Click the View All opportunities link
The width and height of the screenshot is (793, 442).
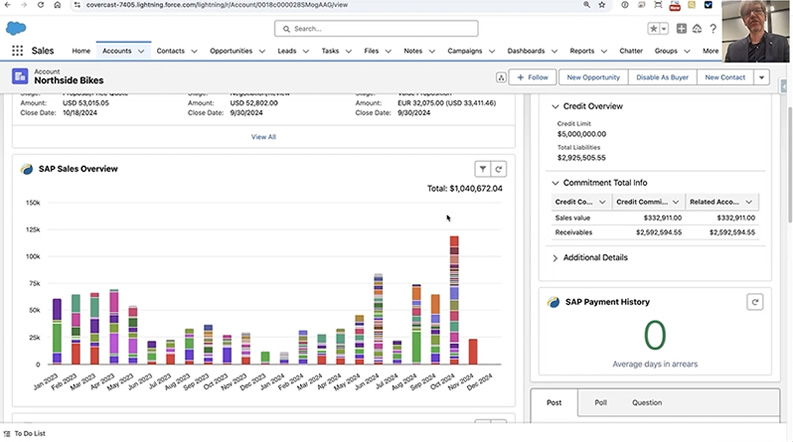(x=263, y=137)
